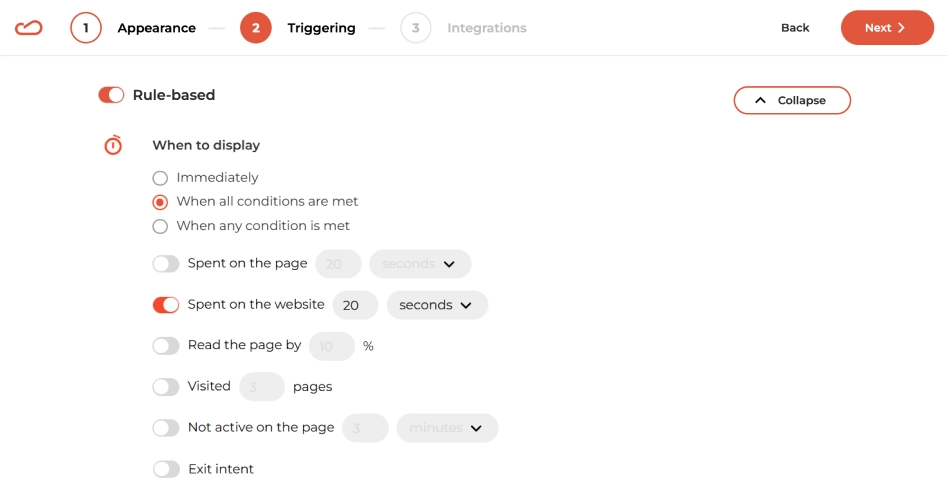The image size is (948, 500).
Task: Click the Back link
Action: click(795, 28)
